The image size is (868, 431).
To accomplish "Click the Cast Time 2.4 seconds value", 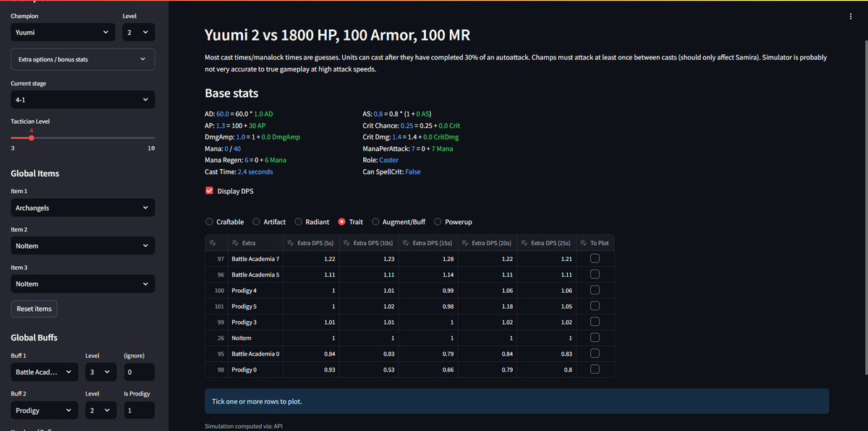I will [255, 172].
